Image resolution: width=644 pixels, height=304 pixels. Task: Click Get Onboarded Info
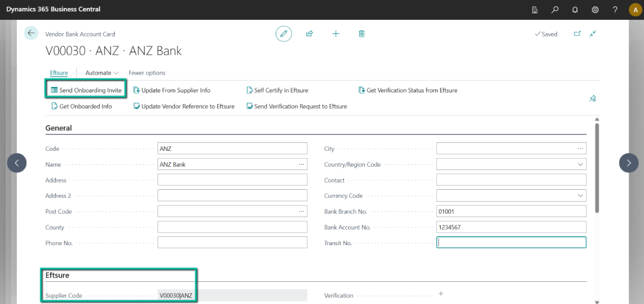[82, 106]
